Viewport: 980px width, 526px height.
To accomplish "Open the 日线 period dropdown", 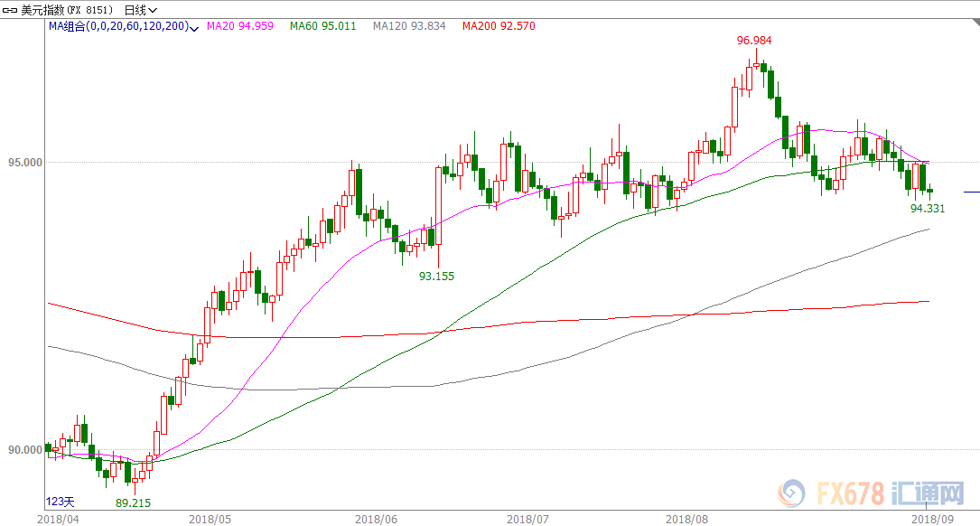I will point(141,10).
